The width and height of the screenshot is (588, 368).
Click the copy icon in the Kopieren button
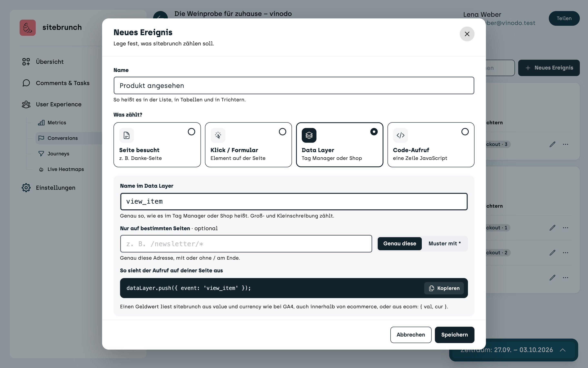[x=432, y=288]
